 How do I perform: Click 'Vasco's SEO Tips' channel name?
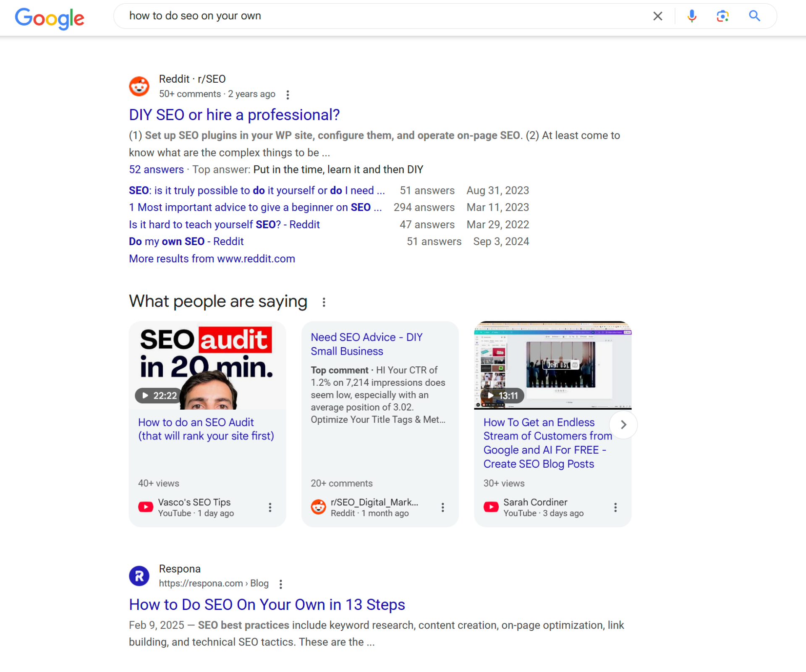click(194, 502)
